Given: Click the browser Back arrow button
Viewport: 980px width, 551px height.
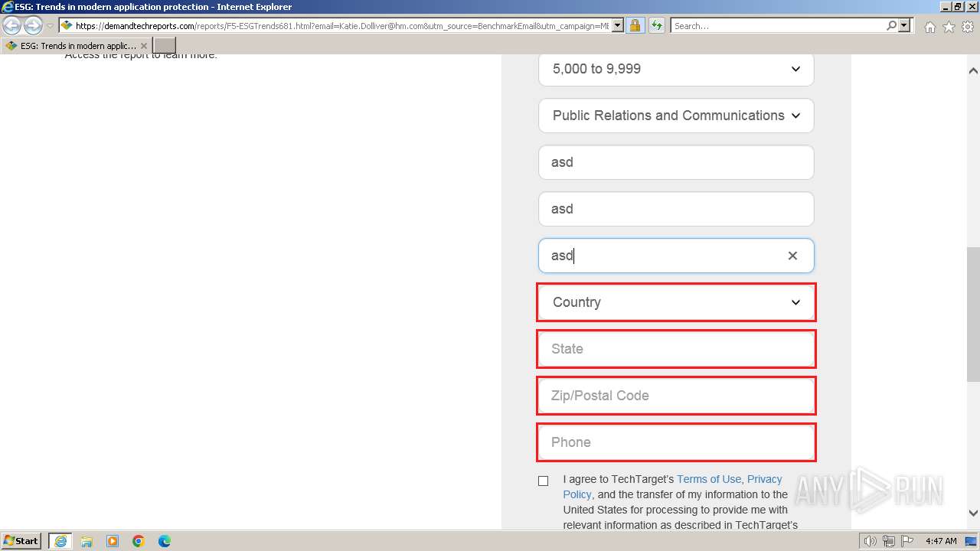Looking at the screenshot, I should 12,25.
